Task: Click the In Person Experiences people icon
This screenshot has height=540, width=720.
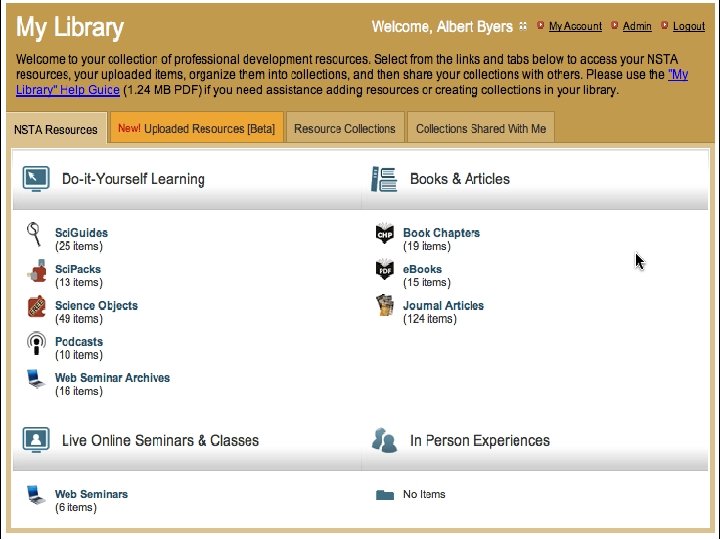Action: [x=384, y=440]
